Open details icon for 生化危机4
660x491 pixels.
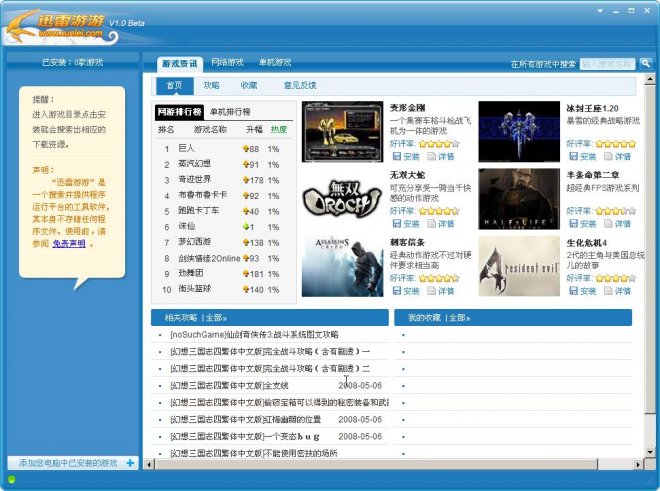(x=608, y=291)
